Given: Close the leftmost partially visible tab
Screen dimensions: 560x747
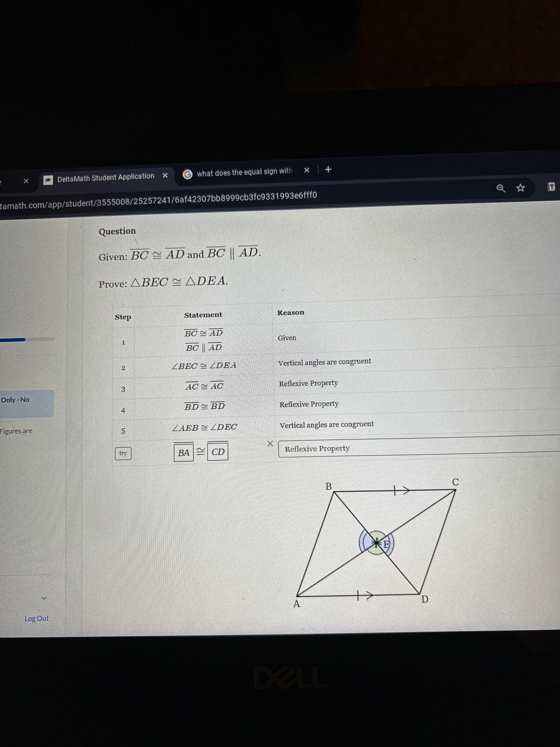Looking at the screenshot, I should pos(26,181).
